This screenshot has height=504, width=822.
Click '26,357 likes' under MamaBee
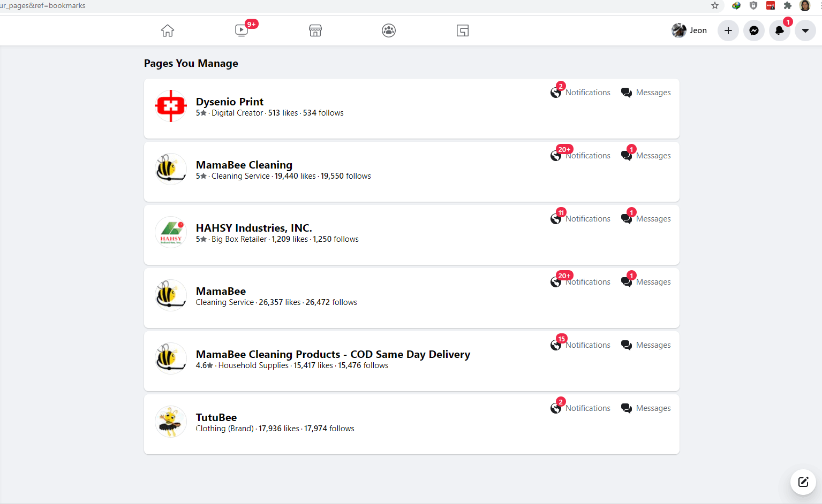(x=280, y=302)
